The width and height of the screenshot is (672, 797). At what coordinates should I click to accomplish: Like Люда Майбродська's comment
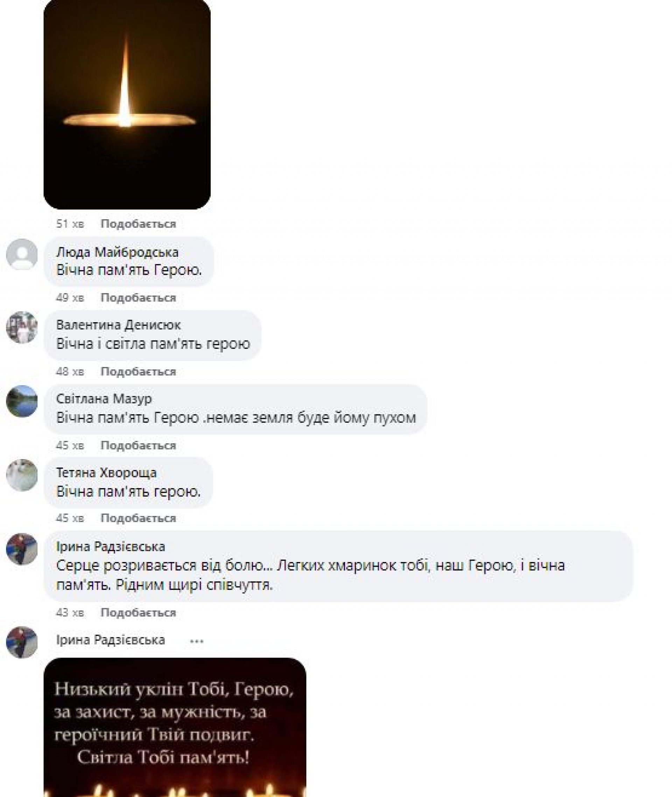[138, 298]
